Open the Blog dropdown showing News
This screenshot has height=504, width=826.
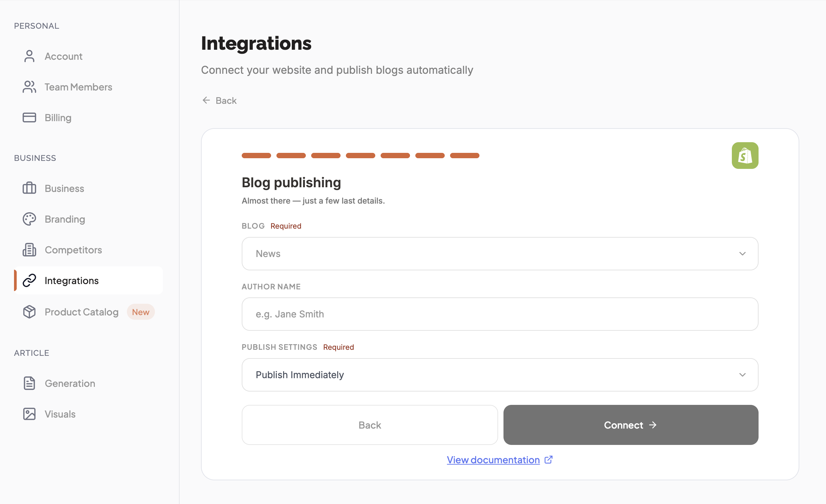pos(500,254)
